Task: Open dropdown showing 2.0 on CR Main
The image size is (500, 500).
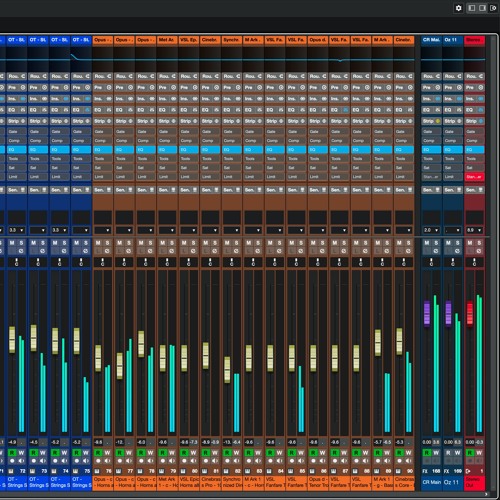Action: pos(431,230)
